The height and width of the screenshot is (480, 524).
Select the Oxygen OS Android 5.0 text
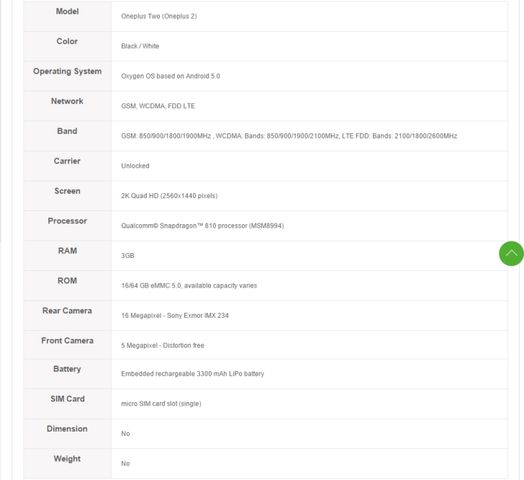pyautogui.click(x=170, y=76)
